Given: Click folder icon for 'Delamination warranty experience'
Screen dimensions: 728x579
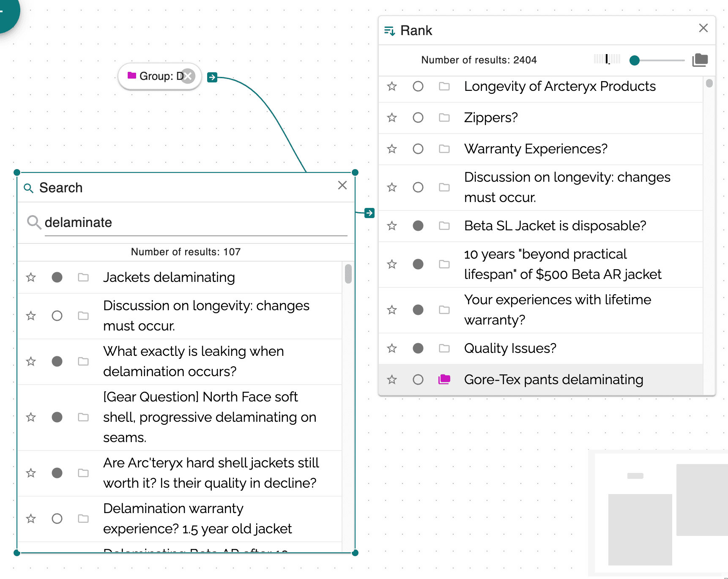Looking at the screenshot, I should coord(83,519).
